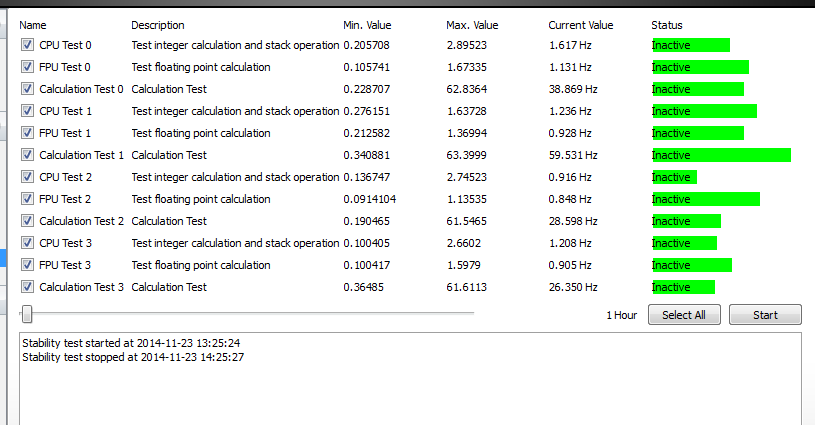Toggle the FPU Test 3 checkbox

coord(27,265)
